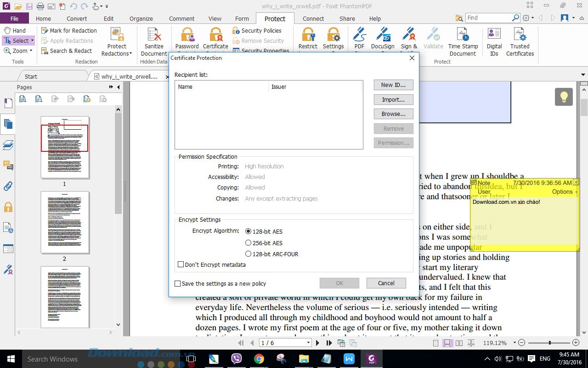Open the Attachments panel (paperclip icon)

click(8, 186)
